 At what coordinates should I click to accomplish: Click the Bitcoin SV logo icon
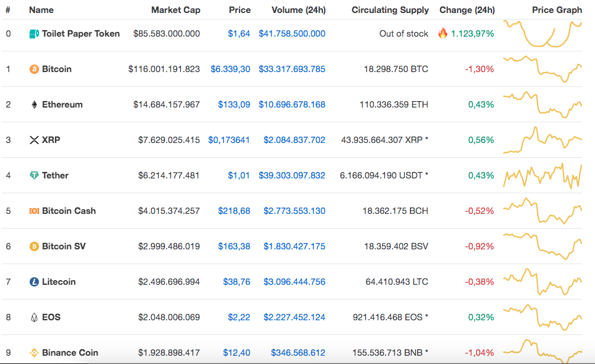click(34, 246)
